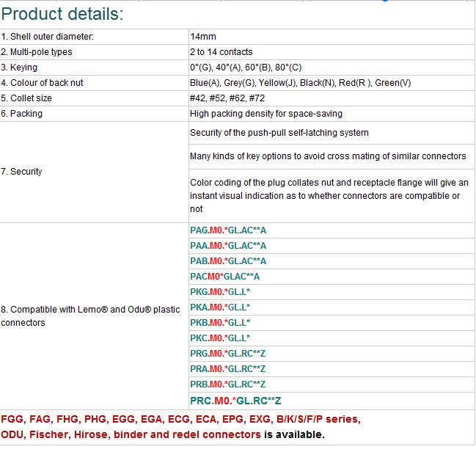Screen dimensions: 476x452
Task: Select the PKG.M0.*GL.L* part number
Action: [220, 292]
